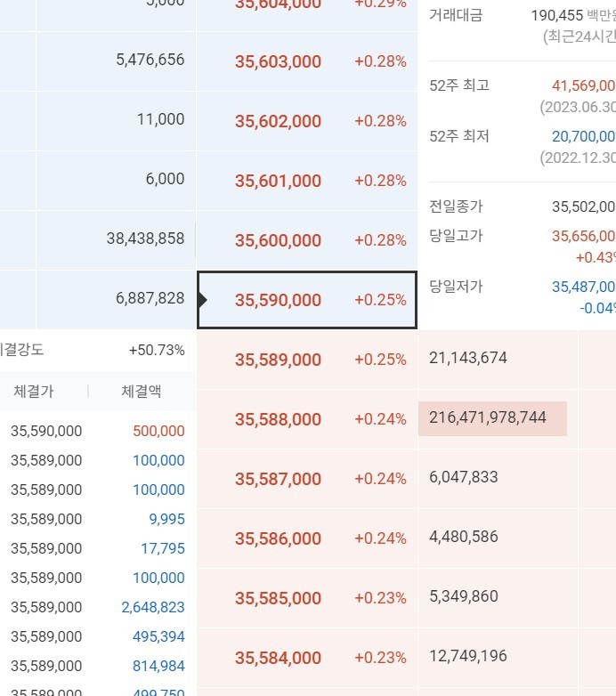
Task: Select bid quantity 21,143,674
Action: (x=467, y=358)
